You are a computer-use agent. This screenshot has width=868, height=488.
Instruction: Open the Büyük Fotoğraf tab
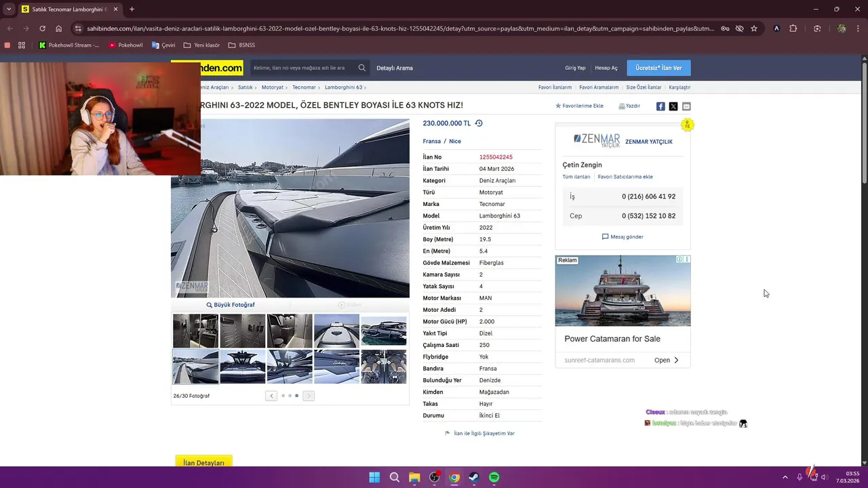point(231,305)
